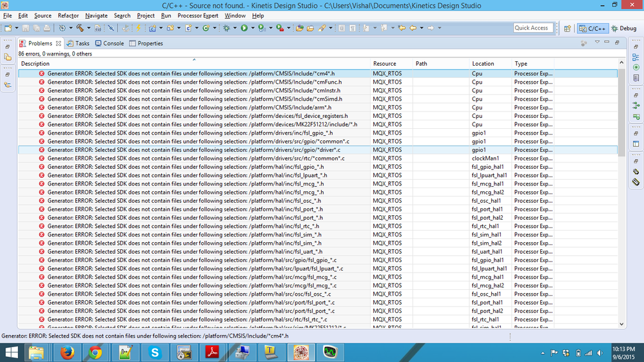Close the Problems tab
The image size is (644, 362).
pyautogui.click(x=58, y=43)
